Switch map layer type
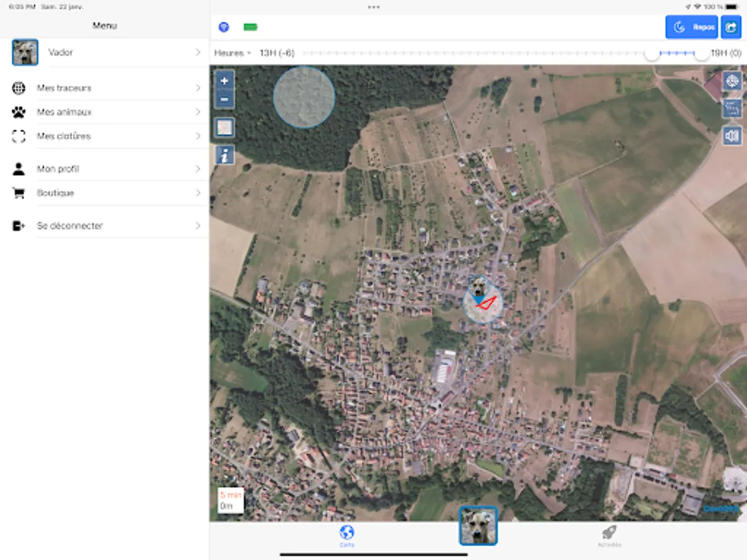This screenshot has width=747, height=560. pos(225,128)
